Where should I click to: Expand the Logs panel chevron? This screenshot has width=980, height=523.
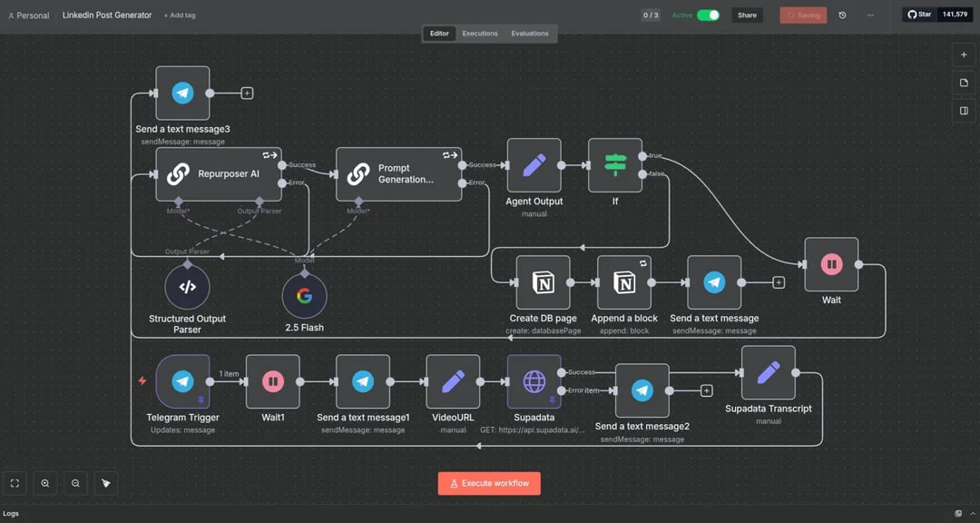click(973, 514)
